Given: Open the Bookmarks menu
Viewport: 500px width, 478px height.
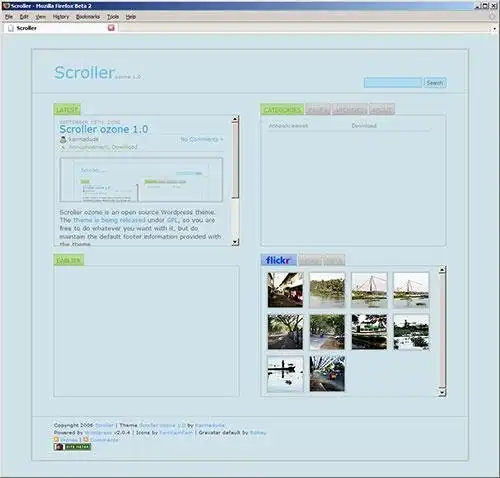Looking at the screenshot, I should pos(88,17).
